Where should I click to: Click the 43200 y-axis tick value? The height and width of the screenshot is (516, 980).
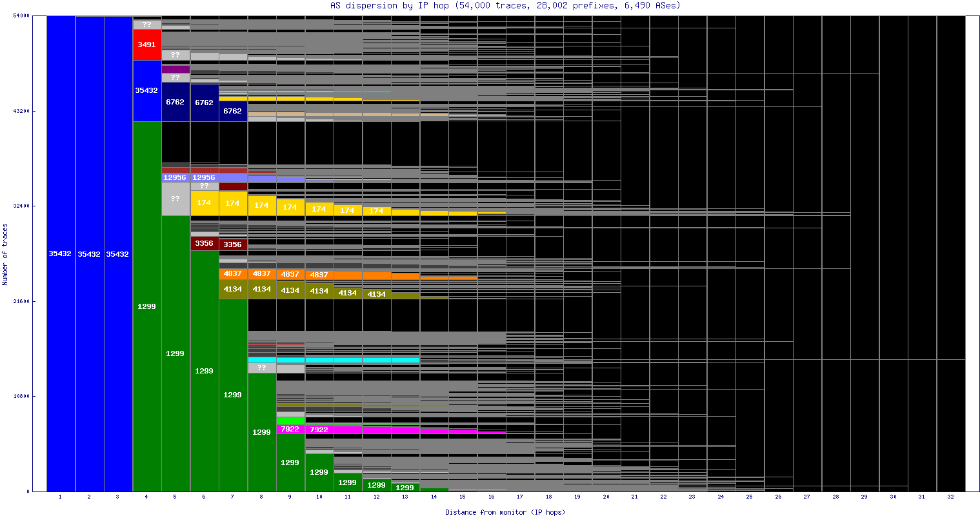(x=21, y=111)
